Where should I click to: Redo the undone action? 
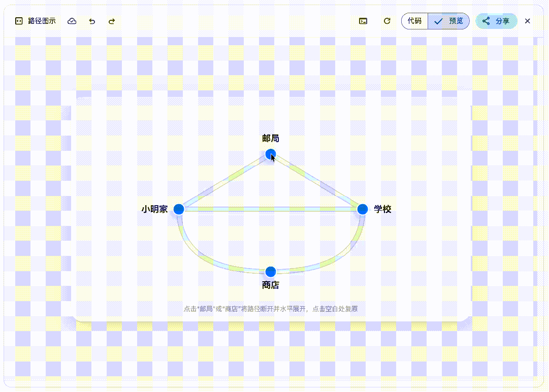click(111, 21)
